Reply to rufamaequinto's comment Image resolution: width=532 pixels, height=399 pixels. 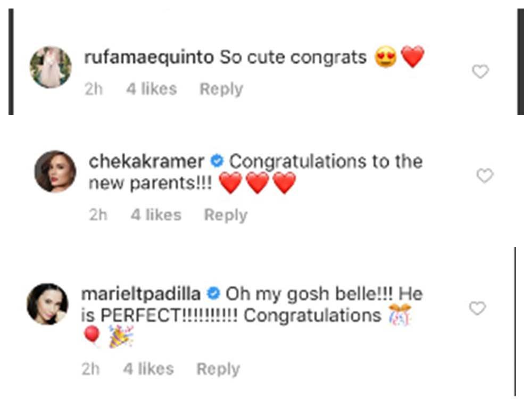221,89
